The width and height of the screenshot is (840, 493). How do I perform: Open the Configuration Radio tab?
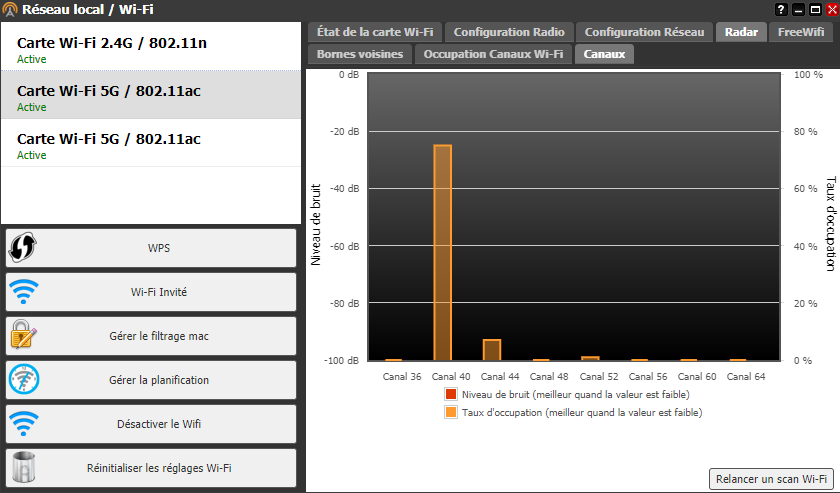point(509,32)
